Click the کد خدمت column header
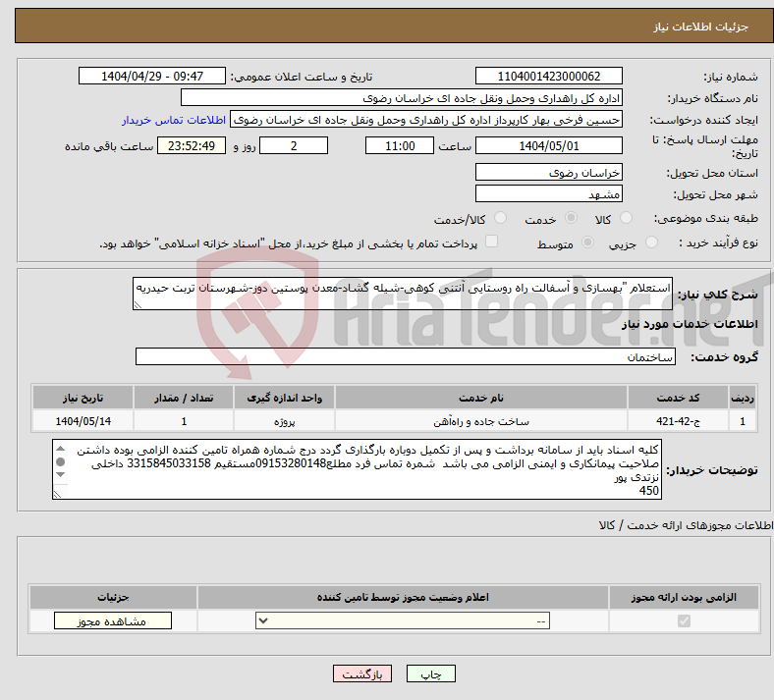Viewport: 774px width, 700px height. click(x=679, y=398)
